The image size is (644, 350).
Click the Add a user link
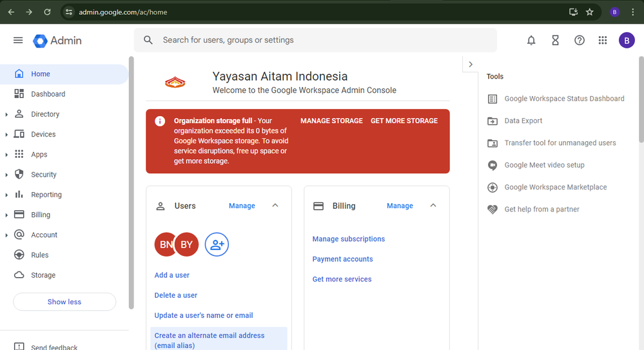click(171, 275)
